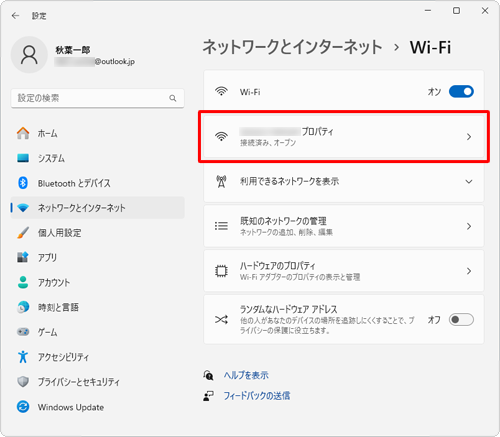Click the Privacy and security shield icon
Image resolution: width=500 pixels, height=437 pixels.
click(23, 382)
